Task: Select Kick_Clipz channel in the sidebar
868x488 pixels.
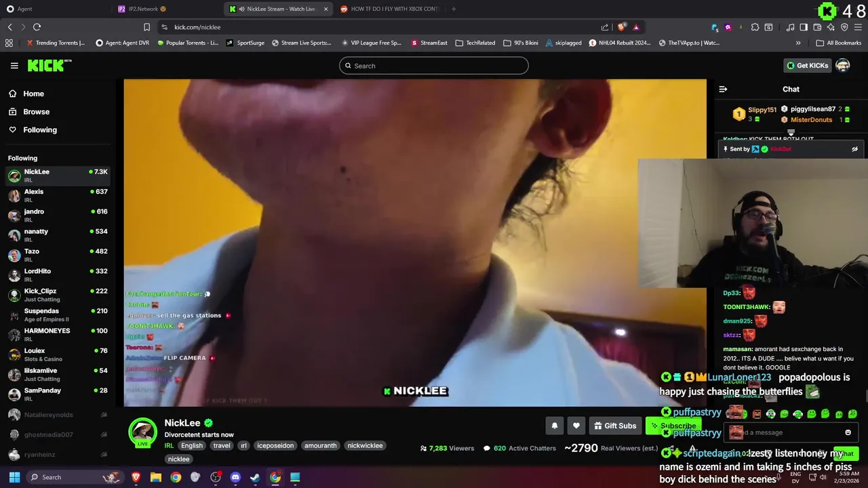Action: click(x=57, y=295)
